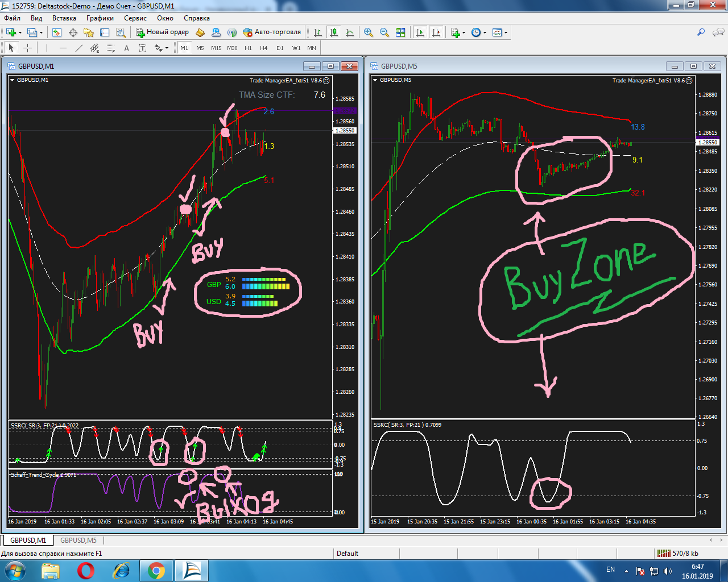Expand the new chart dropdown arrow
Image resolution: width=728 pixels, height=582 pixels.
tap(20, 32)
